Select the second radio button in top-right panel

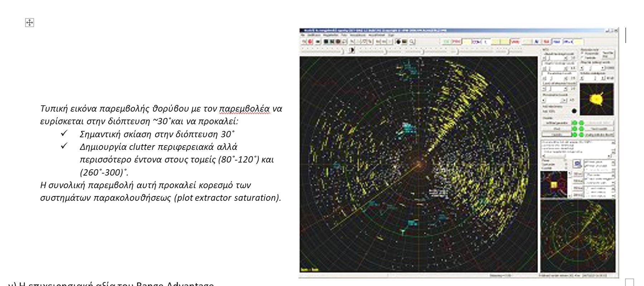tap(582, 57)
